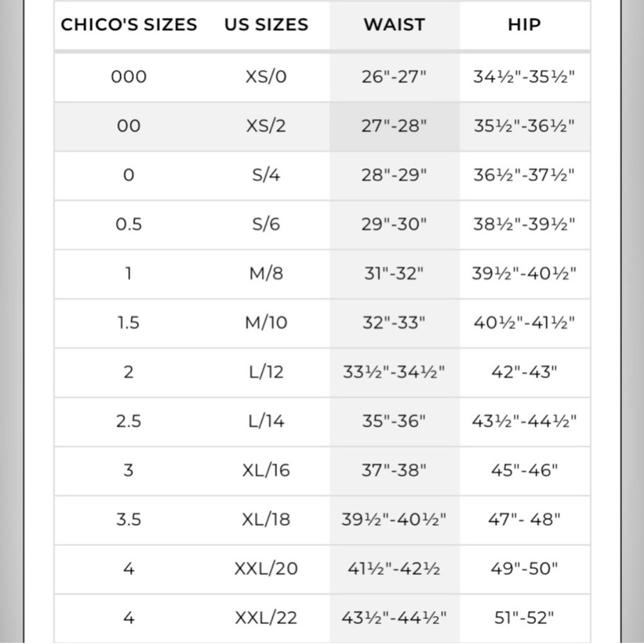Screen dimensions: 644x644
Task: Select the 51"-52" hip measurement
Action: 524,618
